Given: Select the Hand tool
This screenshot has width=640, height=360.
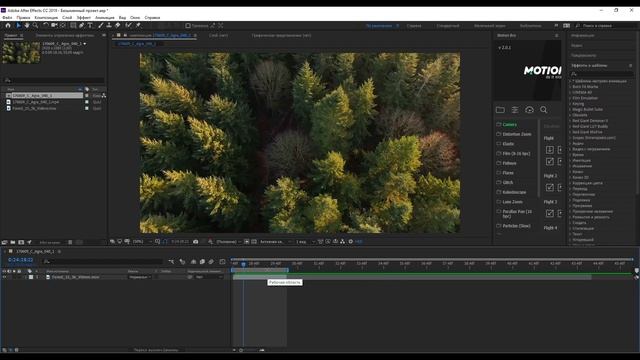Looking at the screenshot, I should point(27,25).
